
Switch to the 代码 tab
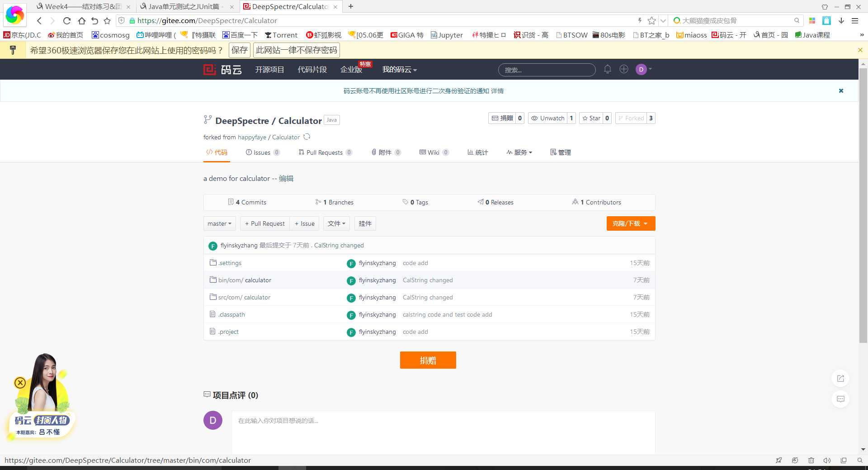217,152
